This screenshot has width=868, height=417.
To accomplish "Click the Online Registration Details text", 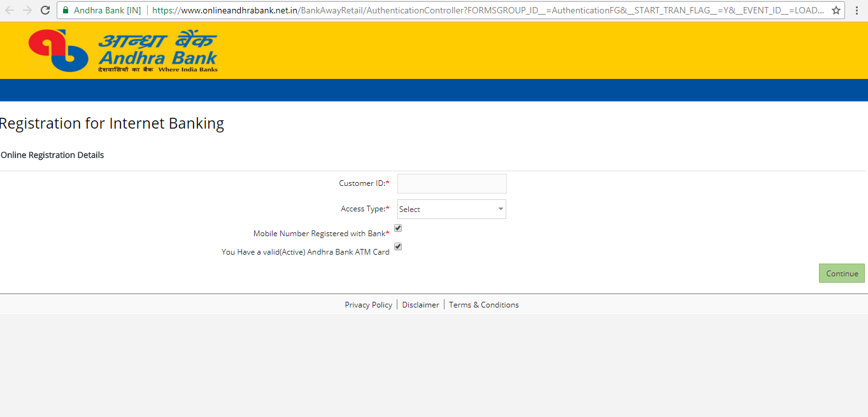I will (52, 155).
